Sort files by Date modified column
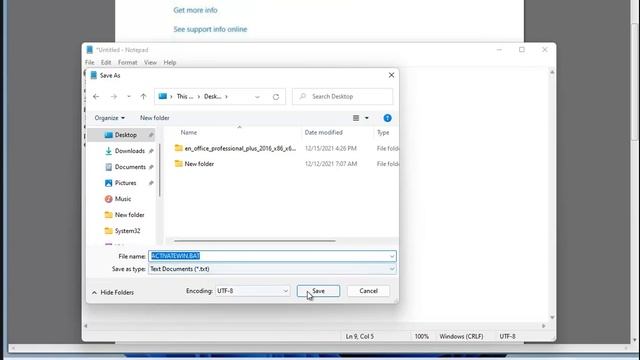The image size is (640, 360). tap(323, 133)
